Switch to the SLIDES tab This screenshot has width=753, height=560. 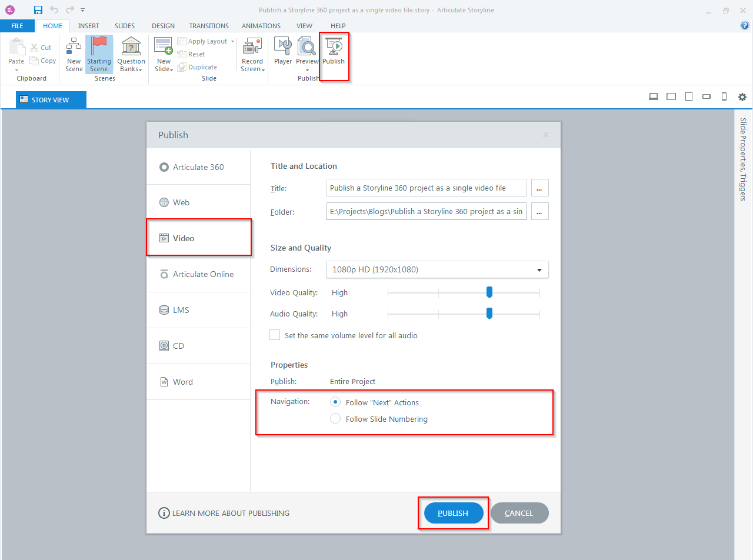pyautogui.click(x=125, y=26)
